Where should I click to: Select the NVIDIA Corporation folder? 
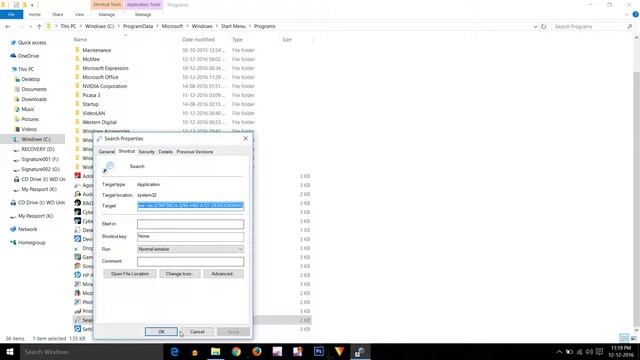pyautogui.click(x=104, y=86)
